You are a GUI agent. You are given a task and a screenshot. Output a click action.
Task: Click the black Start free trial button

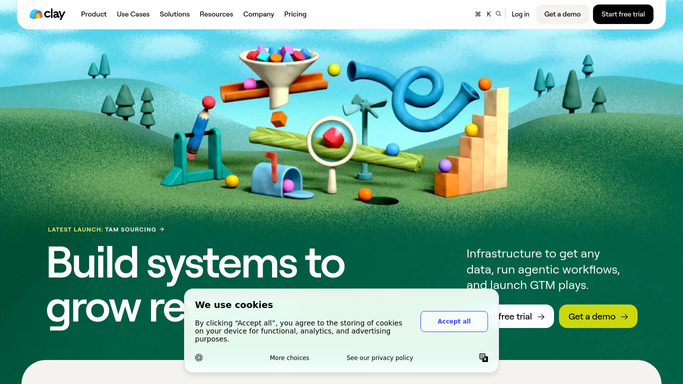coord(623,14)
